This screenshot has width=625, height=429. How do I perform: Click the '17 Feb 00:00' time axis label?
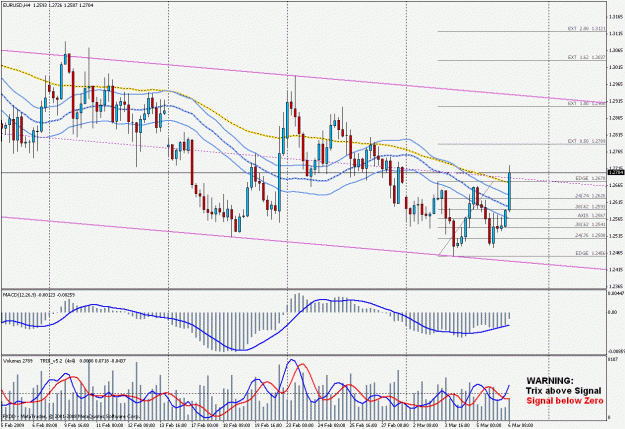pos(203,426)
